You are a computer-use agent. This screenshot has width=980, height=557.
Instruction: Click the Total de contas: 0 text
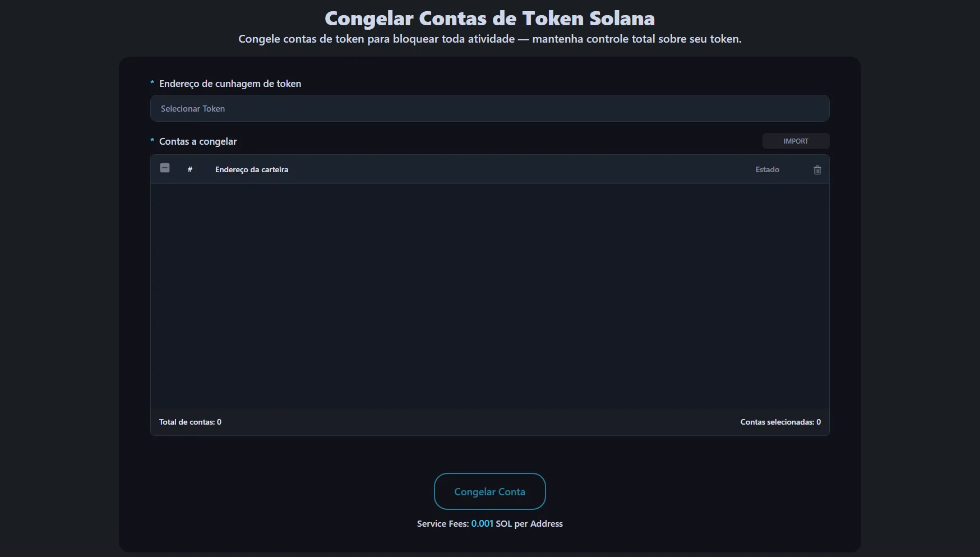[190, 422]
